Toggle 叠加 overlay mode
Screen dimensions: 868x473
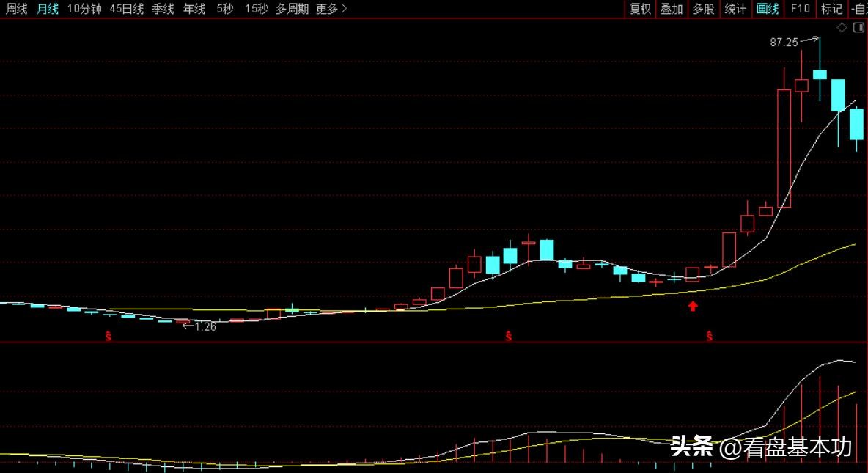pos(672,9)
